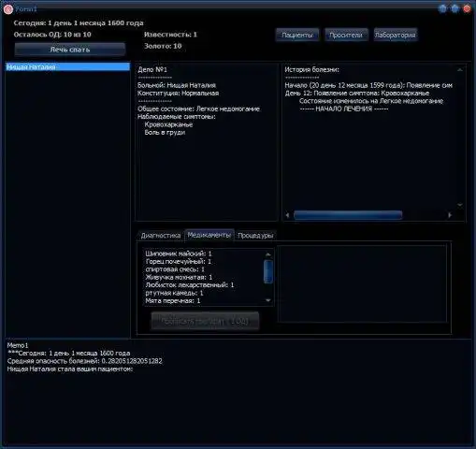Select 'спиртовая смесь: 1' item
This screenshot has width=476, height=449.
coord(175,269)
